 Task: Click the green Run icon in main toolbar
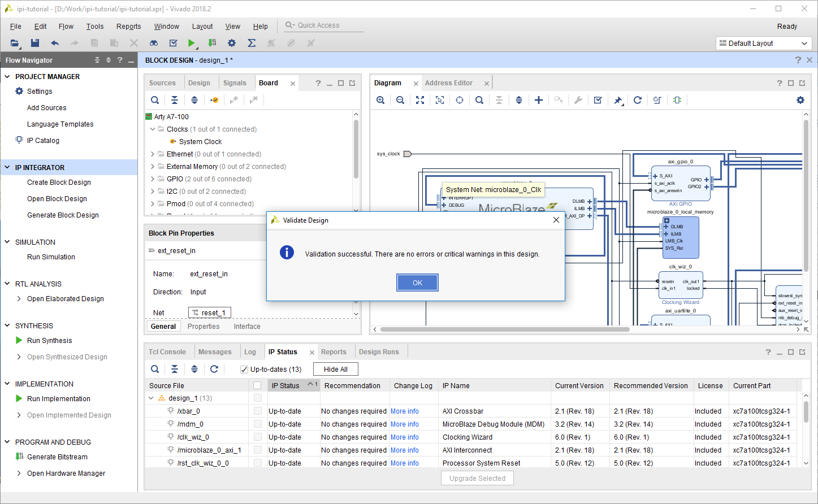tap(191, 43)
